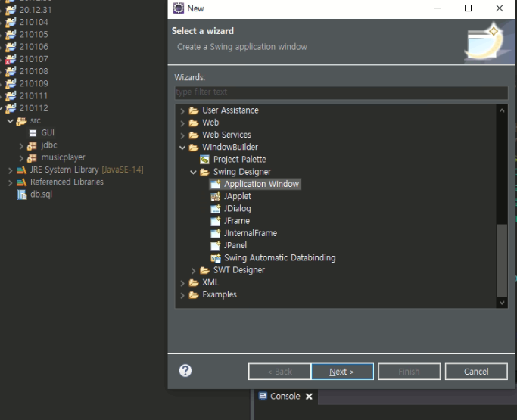The height and width of the screenshot is (420, 517).
Task: Click the disabled Back button
Action: coord(279,372)
